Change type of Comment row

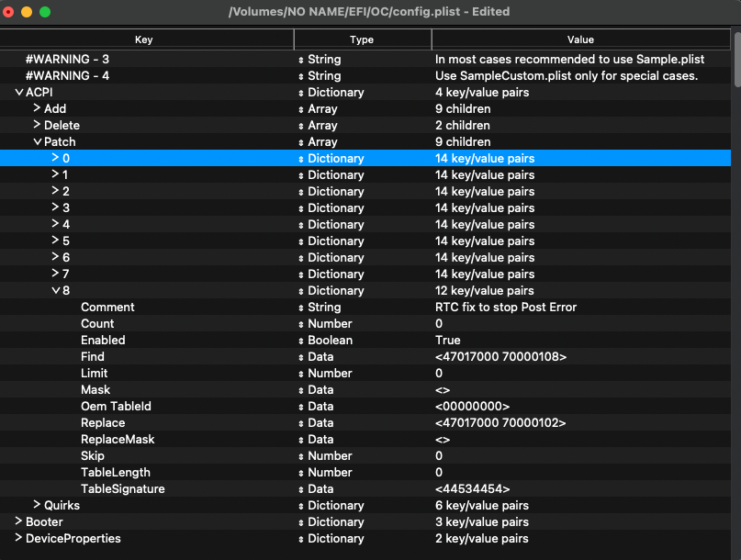click(301, 308)
